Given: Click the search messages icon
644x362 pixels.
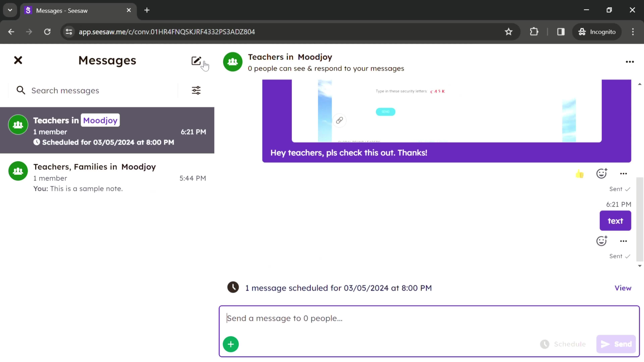Looking at the screenshot, I should (x=21, y=90).
